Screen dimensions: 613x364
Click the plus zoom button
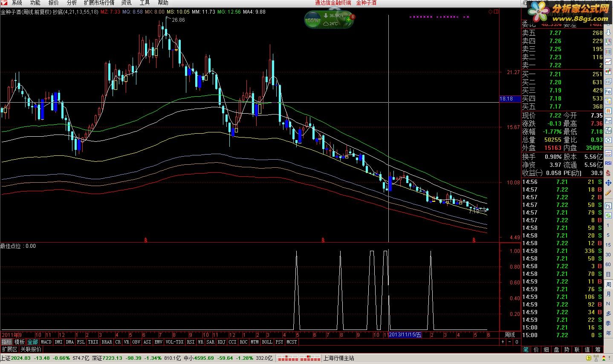coord(503,342)
